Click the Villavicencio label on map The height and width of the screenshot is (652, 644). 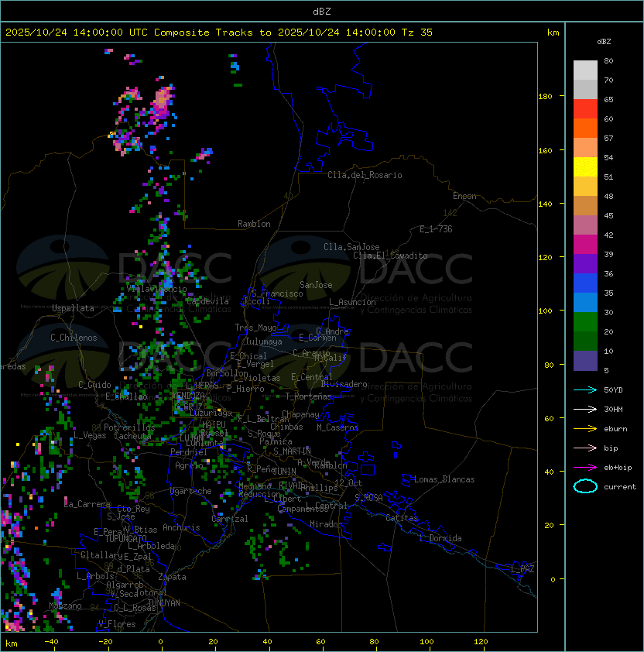pyautogui.click(x=156, y=289)
